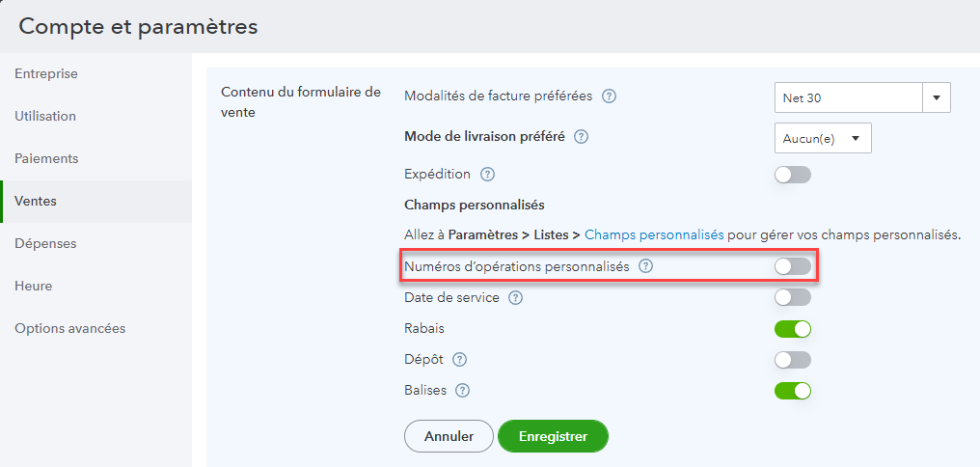
Task: Disable the Rabais toggle
Action: click(792, 329)
